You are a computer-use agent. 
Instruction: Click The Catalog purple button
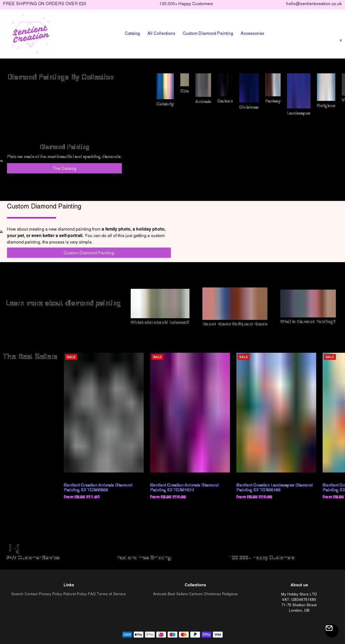64,168
